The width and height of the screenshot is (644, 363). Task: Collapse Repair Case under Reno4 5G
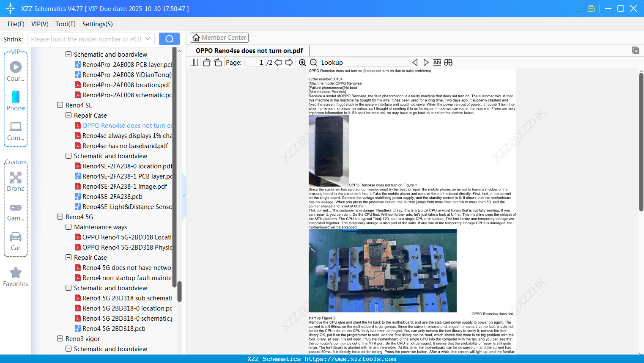click(69, 257)
